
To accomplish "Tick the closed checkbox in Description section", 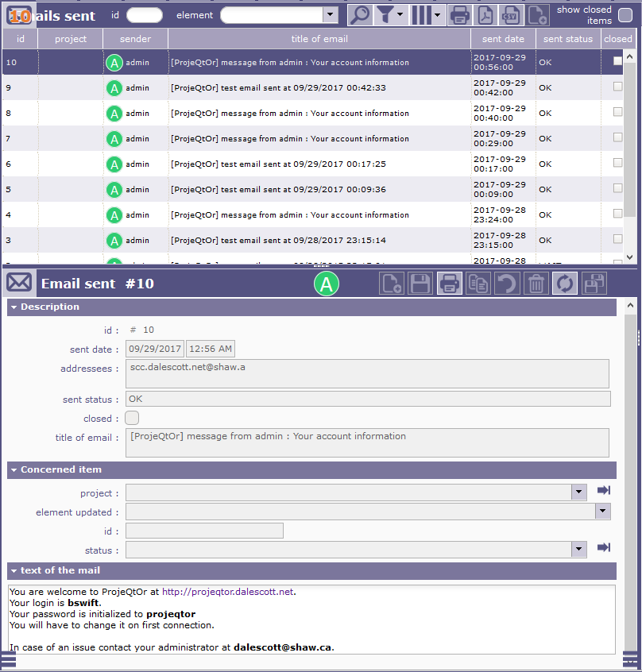I will (132, 418).
